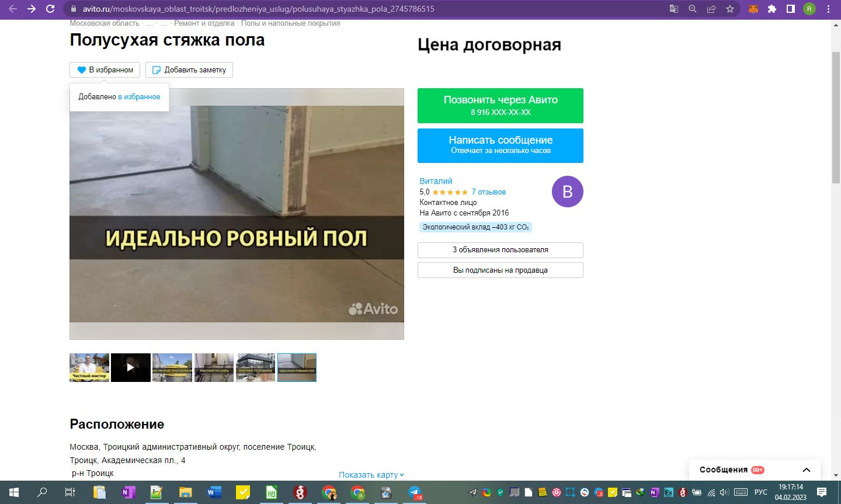Expand Показать карту map link
Screen dimensions: 841x504
click(x=371, y=475)
